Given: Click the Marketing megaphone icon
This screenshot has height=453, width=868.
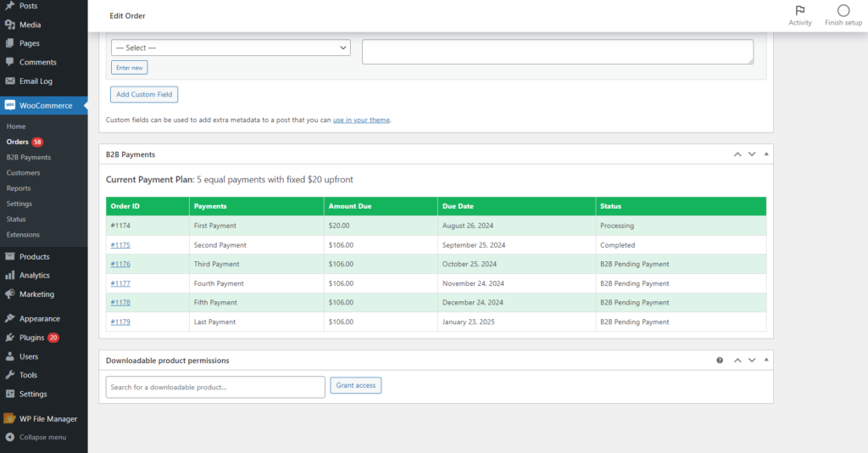Looking at the screenshot, I should 10,294.
